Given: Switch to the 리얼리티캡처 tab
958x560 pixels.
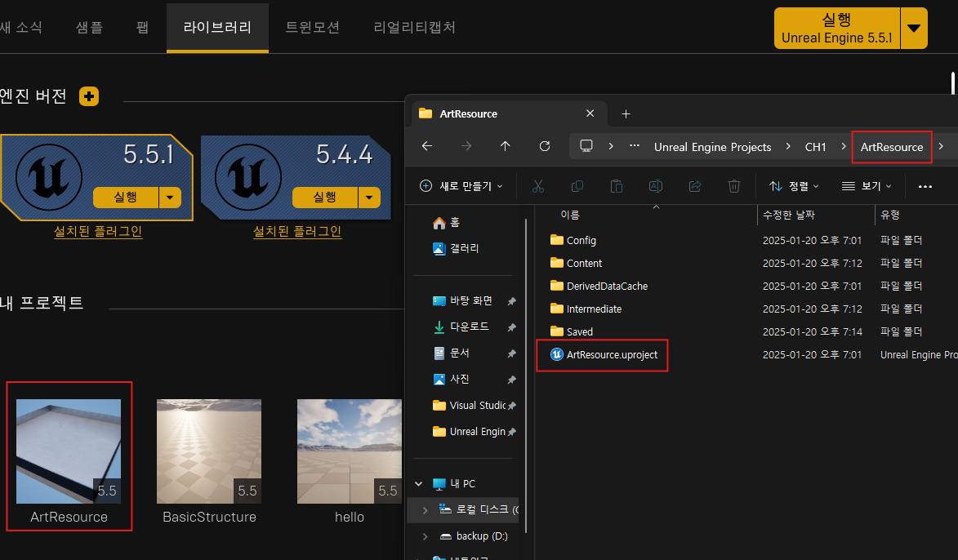Looking at the screenshot, I should pos(414,28).
